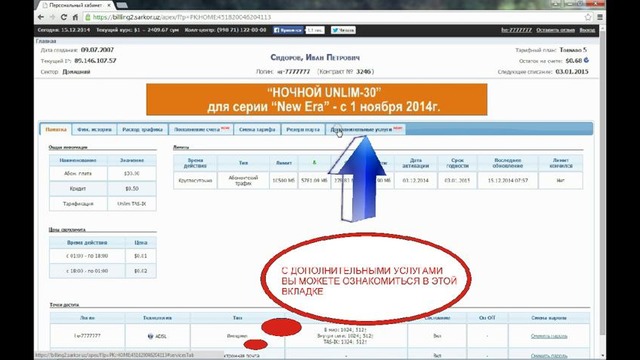
Task: Reload the page with refresh icon
Action: (64, 17)
